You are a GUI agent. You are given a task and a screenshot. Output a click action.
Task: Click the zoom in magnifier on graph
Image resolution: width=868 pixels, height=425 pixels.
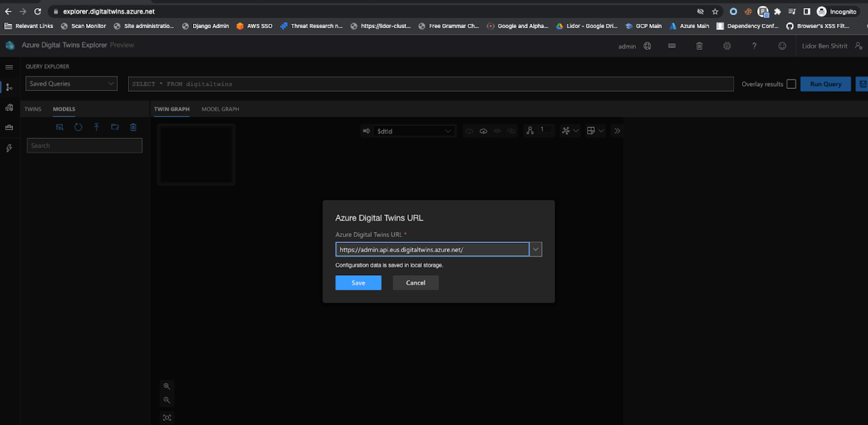167,386
